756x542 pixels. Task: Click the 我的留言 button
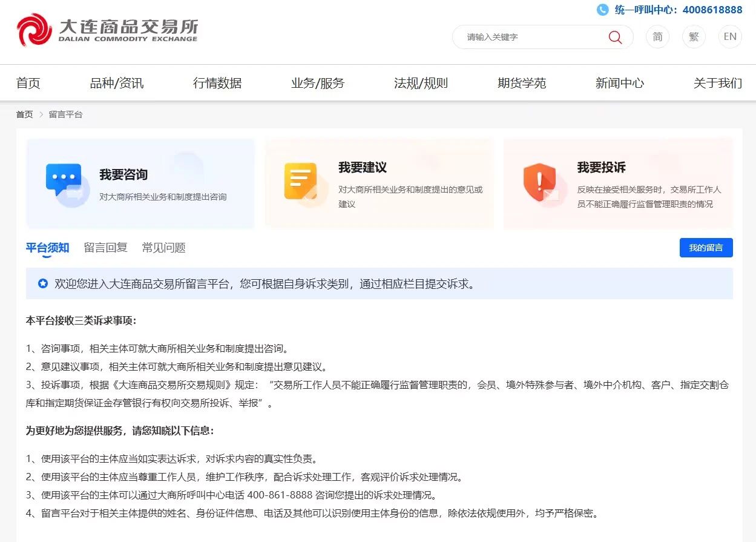click(x=706, y=248)
